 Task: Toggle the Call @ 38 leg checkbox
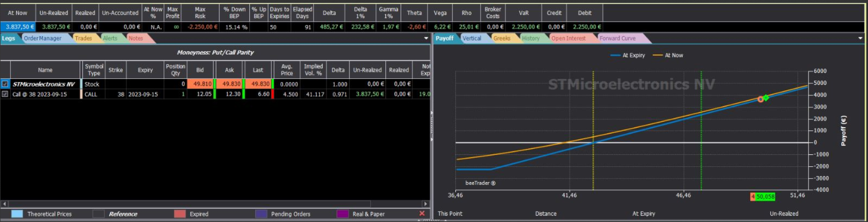(x=5, y=94)
